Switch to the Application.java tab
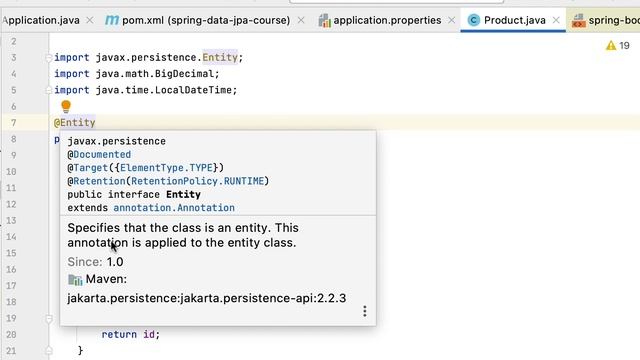This screenshot has width=640, height=360. click(41, 20)
